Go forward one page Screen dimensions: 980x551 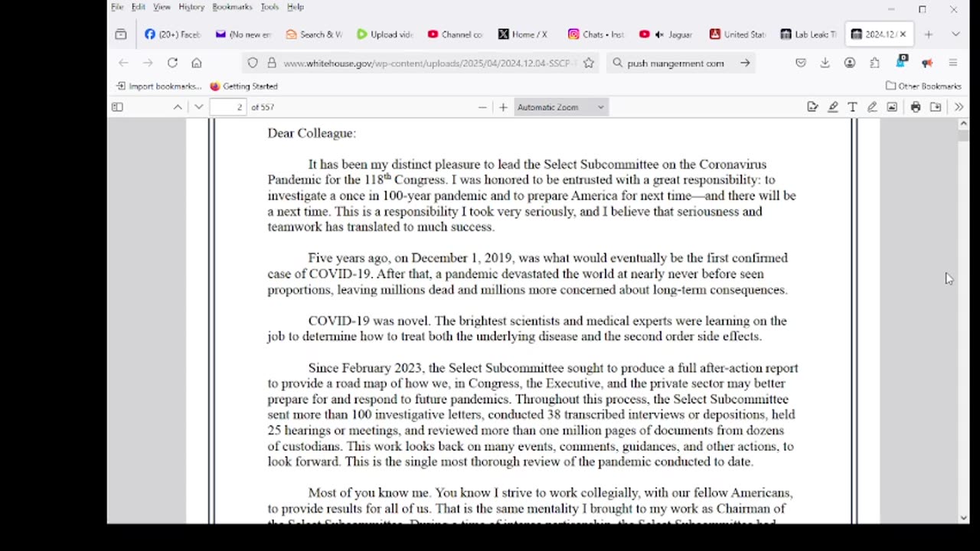coord(148,64)
